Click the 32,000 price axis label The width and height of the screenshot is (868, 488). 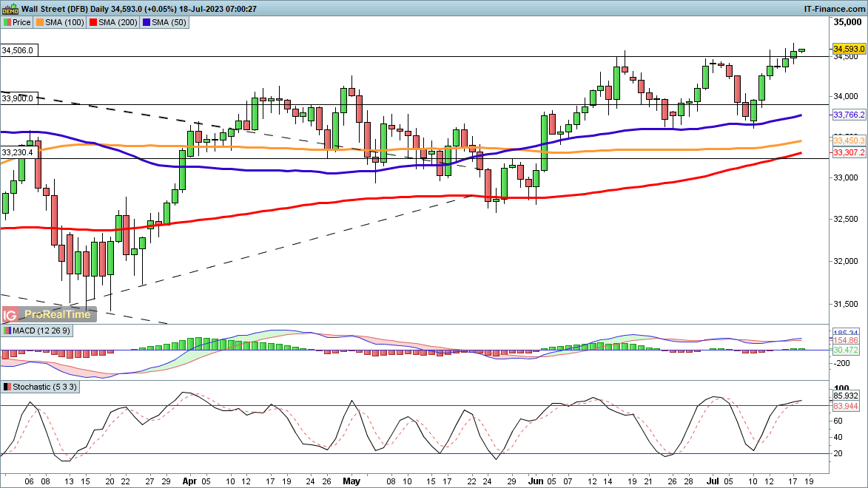846,261
